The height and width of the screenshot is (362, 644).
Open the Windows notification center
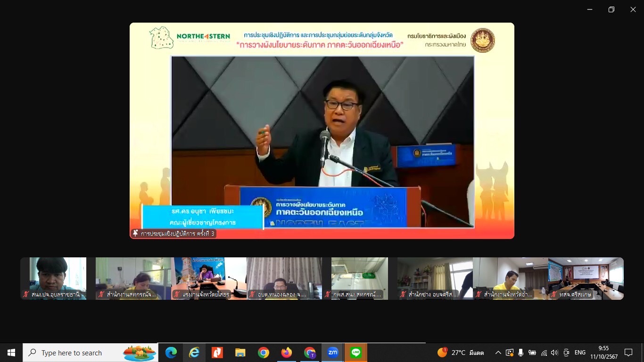[628, 353]
